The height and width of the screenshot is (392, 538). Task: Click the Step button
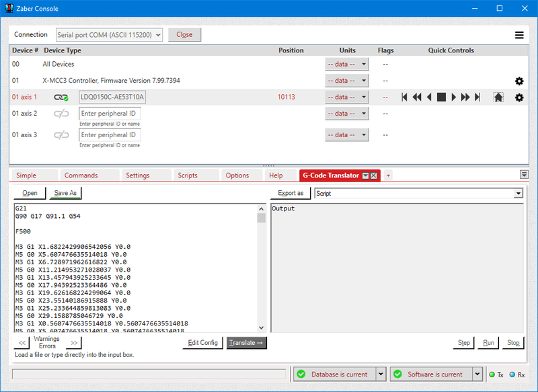point(464,343)
